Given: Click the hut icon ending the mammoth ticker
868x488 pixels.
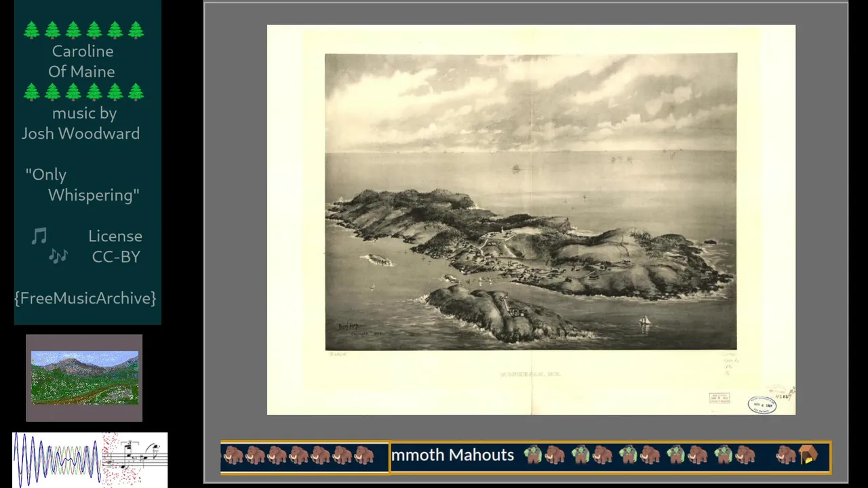Looking at the screenshot, I should point(808,455).
